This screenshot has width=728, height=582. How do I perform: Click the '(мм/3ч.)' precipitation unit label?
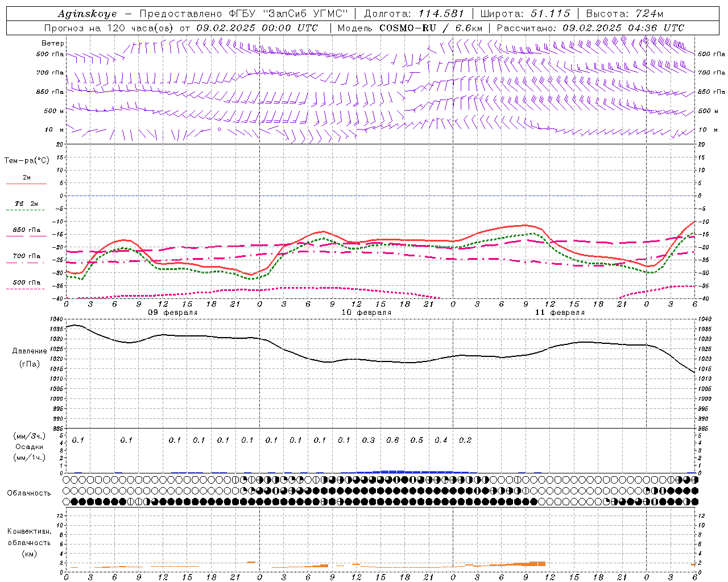coord(29,436)
